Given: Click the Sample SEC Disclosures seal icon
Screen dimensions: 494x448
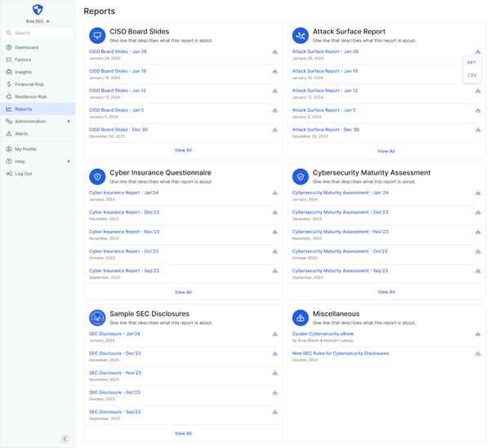Looking at the screenshot, I should pyautogui.click(x=97, y=317).
